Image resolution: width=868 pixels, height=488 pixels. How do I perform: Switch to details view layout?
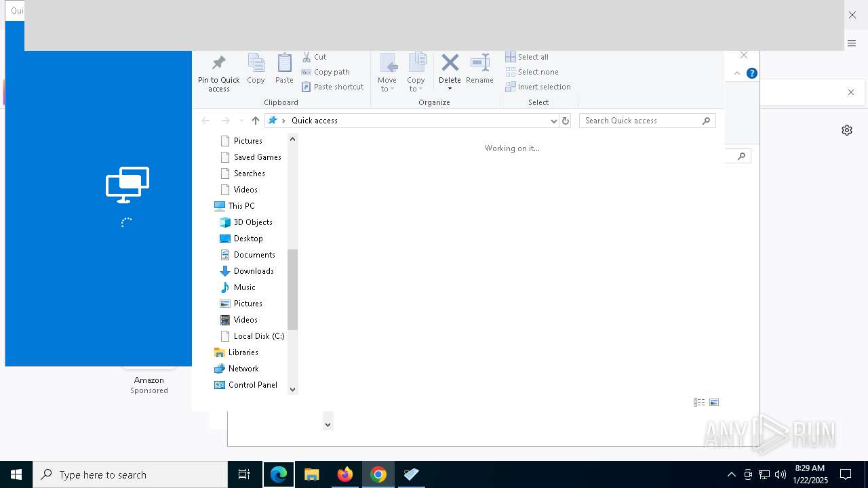[x=699, y=402]
